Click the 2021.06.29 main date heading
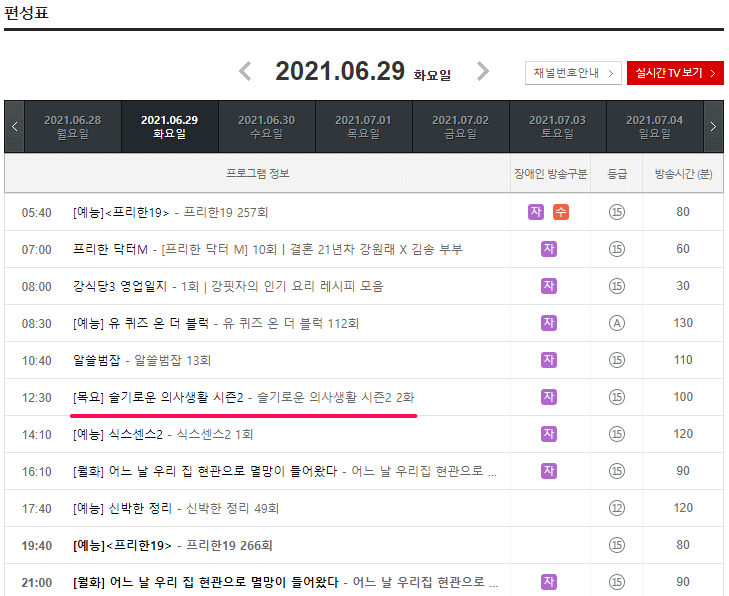Viewport: 729px width, 596px height. pyautogui.click(x=340, y=71)
